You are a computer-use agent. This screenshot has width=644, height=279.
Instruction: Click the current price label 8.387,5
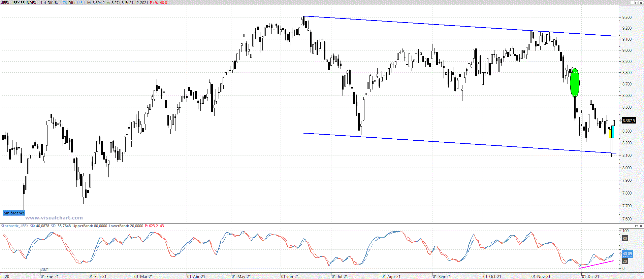pos(629,120)
